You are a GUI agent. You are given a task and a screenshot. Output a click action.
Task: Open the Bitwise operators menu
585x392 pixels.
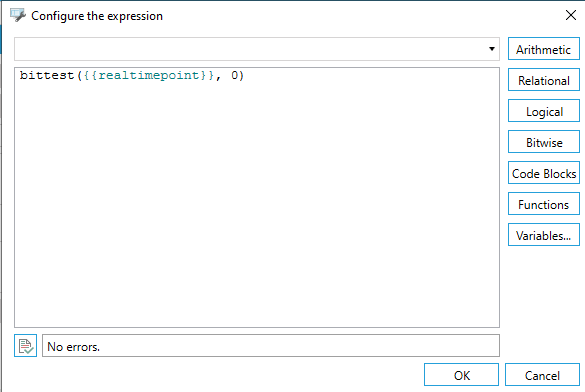(x=544, y=142)
